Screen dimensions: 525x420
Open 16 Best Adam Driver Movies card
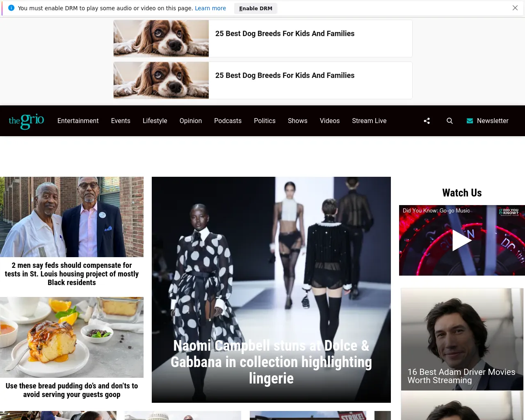[461, 376]
